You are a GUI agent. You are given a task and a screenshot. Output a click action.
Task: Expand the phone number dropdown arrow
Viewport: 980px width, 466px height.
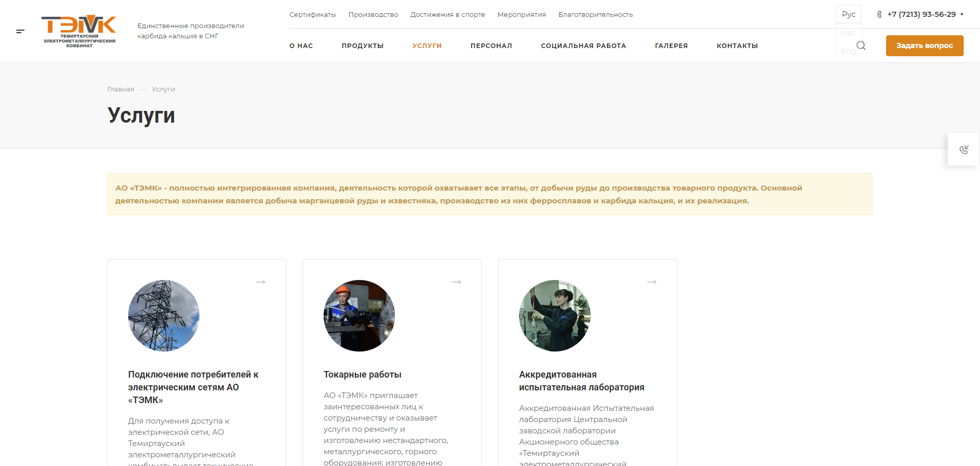(x=962, y=14)
